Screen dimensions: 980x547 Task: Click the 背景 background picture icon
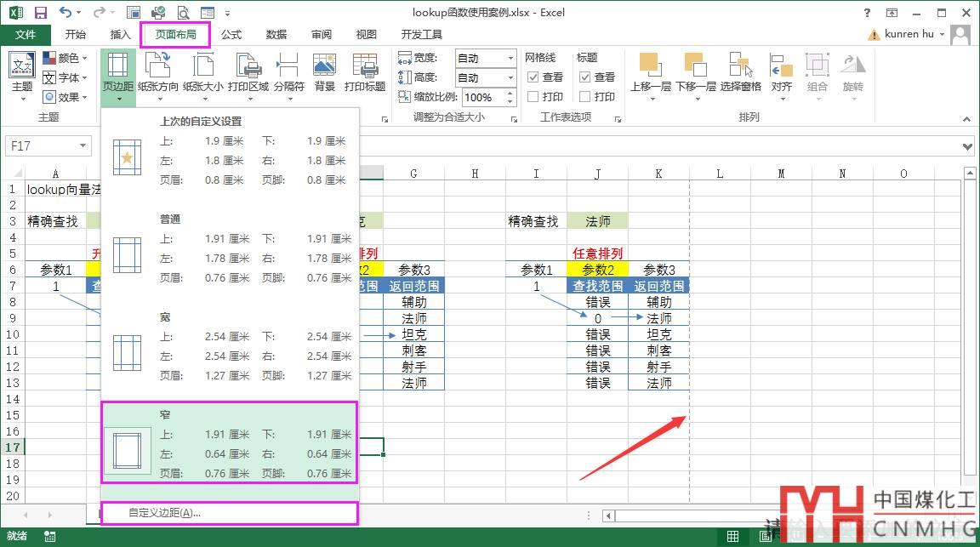click(x=324, y=68)
